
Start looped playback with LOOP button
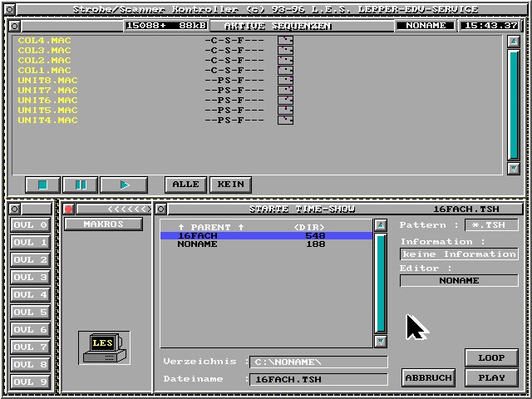click(x=491, y=358)
